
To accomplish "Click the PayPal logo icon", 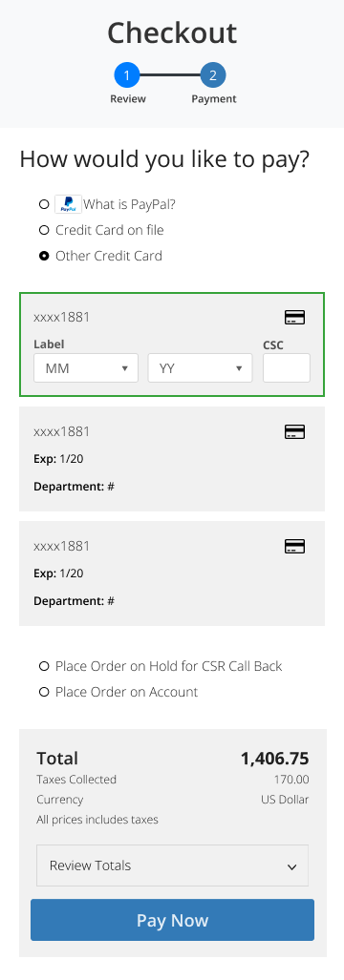I will pyautogui.click(x=68, y=204).
